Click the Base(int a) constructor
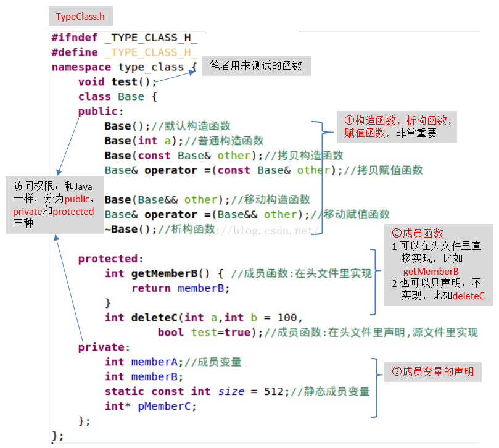 click(x=144, y=141)
